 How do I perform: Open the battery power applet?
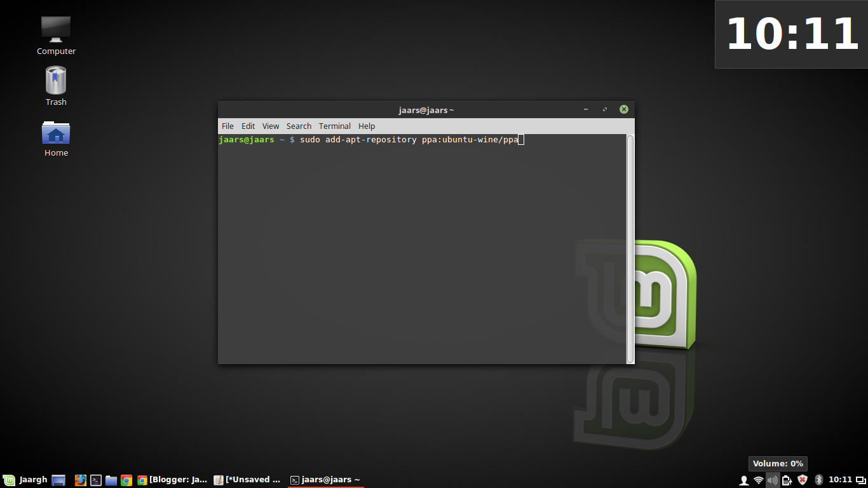pyautogui.click(x=787, y=480)
